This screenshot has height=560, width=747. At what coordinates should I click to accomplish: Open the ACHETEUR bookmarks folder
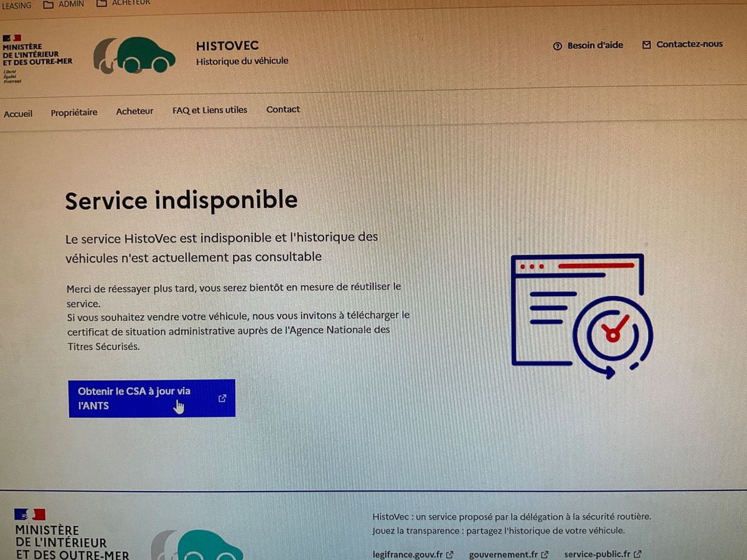tap(124, 3)
